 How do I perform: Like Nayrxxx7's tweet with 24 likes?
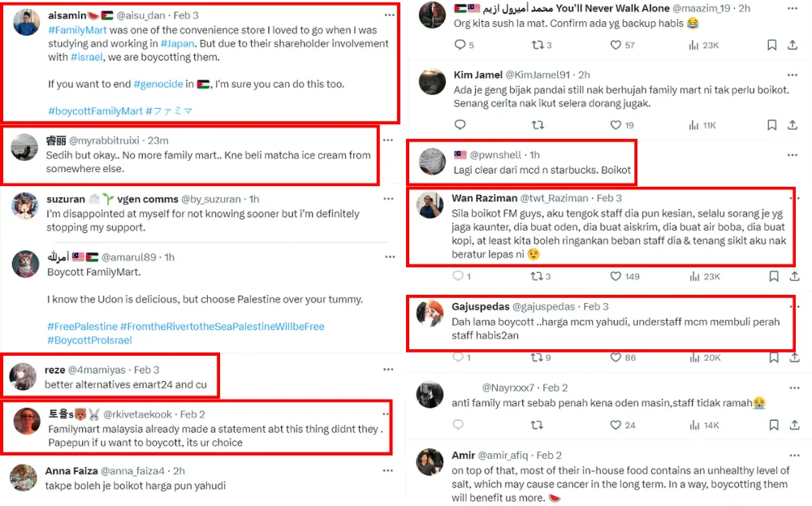(614, 425)
